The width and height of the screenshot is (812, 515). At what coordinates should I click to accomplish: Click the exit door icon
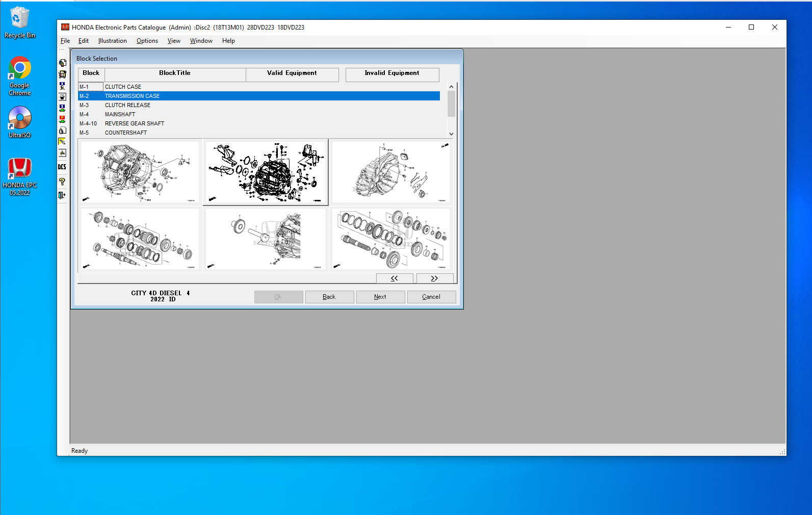[x=62, y=195]
